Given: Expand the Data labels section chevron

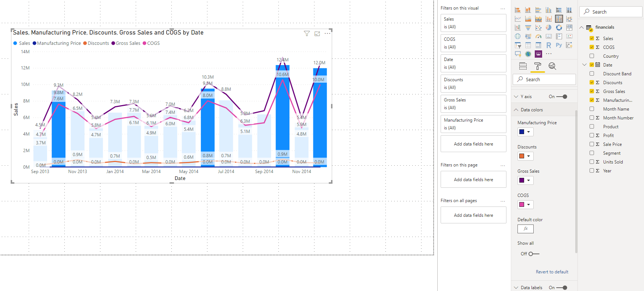Looking at the screenshot, I should (x=516, y=288).
